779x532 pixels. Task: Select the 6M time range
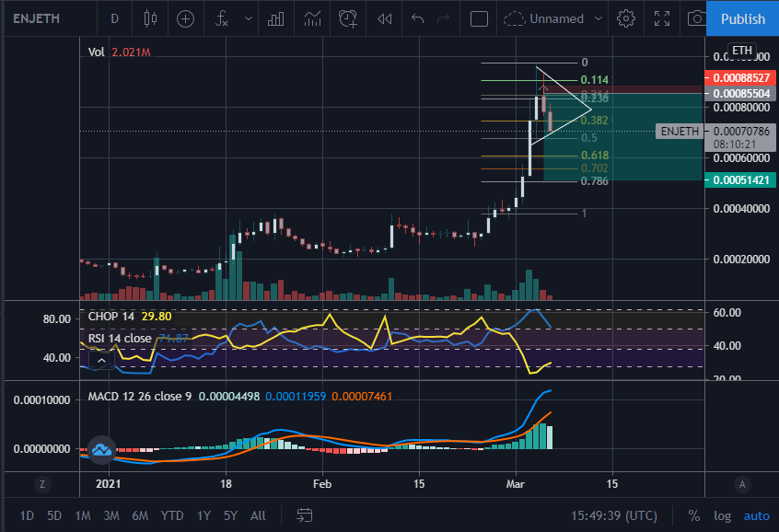point(140,515)
